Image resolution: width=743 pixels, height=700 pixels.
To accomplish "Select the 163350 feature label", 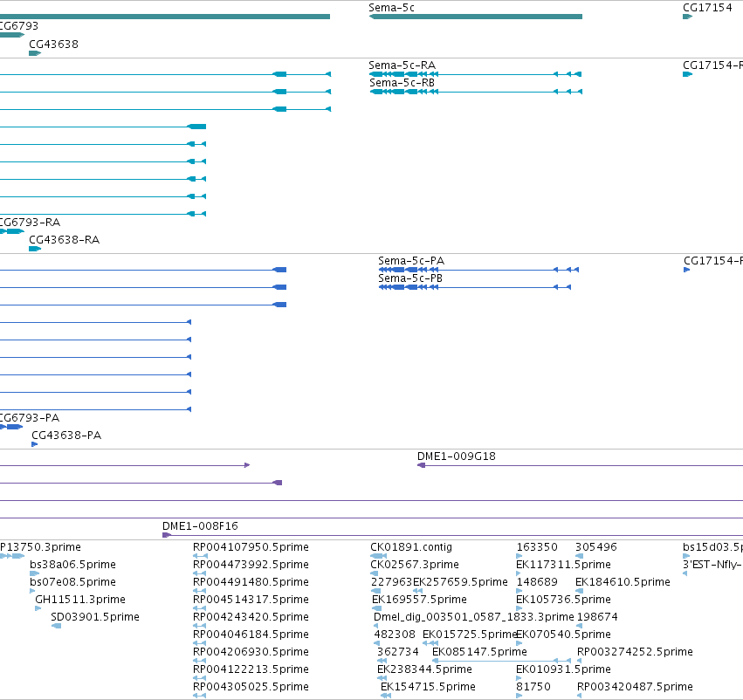I will [x=537, y=547].
